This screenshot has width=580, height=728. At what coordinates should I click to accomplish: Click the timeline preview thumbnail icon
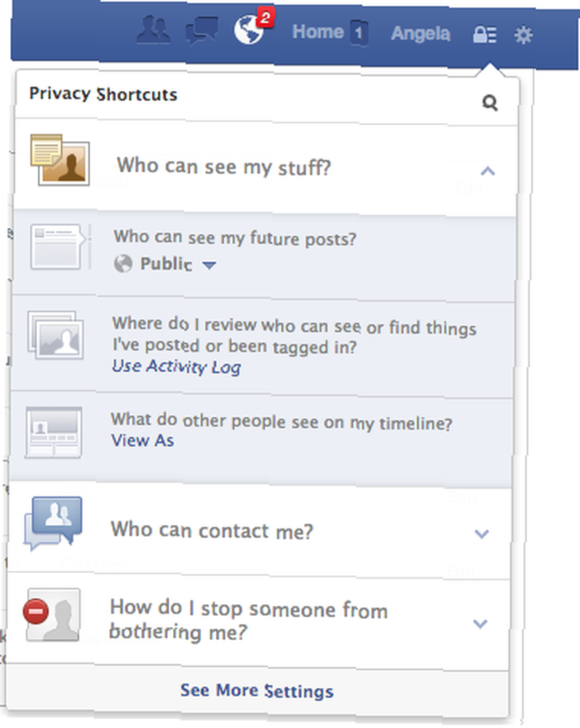point(54,432)
